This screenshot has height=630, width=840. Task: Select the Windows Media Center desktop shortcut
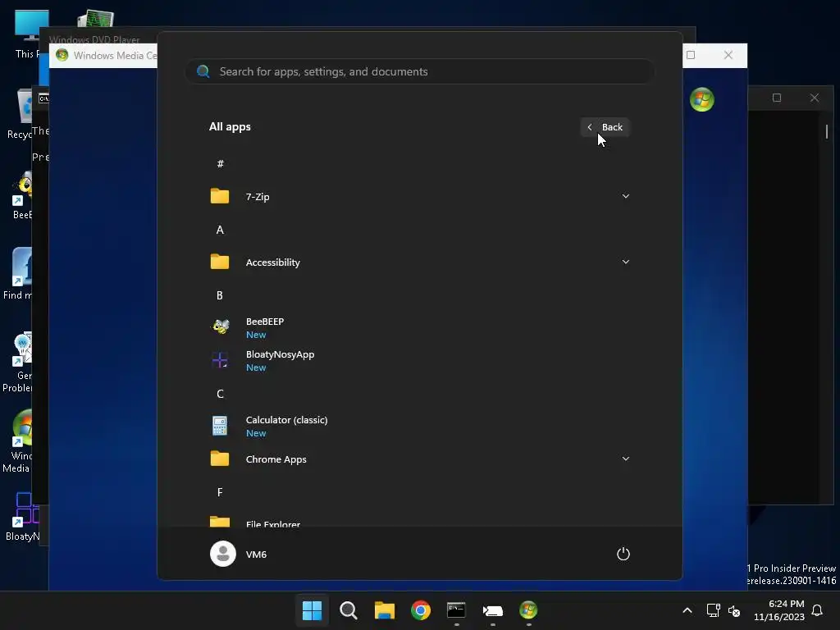click(20, 441)
